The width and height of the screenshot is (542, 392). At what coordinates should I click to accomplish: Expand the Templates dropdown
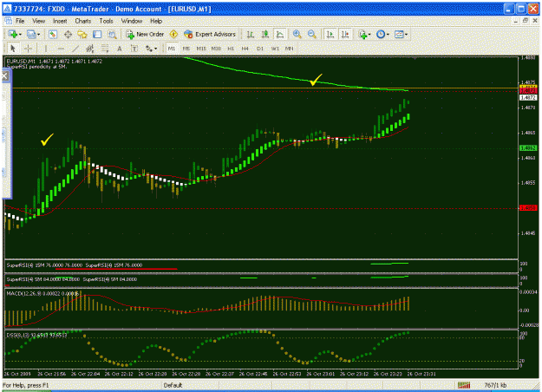(x=406, y=35)
